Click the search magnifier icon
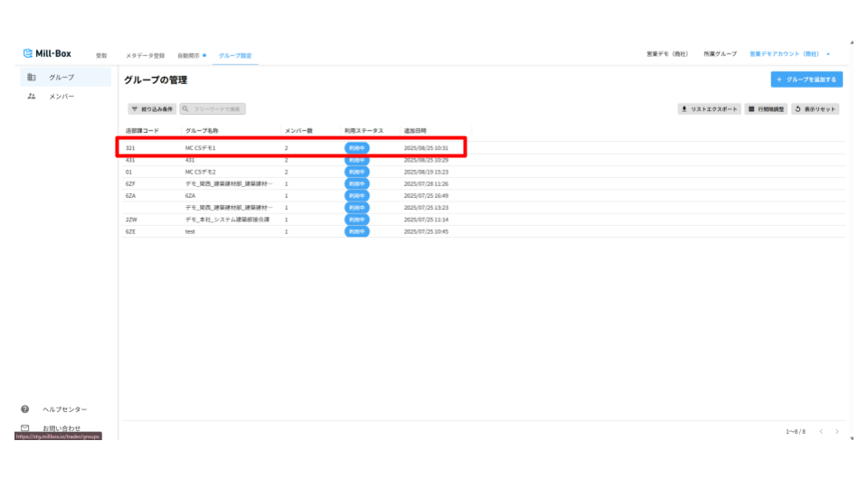Image resolution: width=868 pixels, height=488 pixels. pyautogui.click(x=185, y=109)
